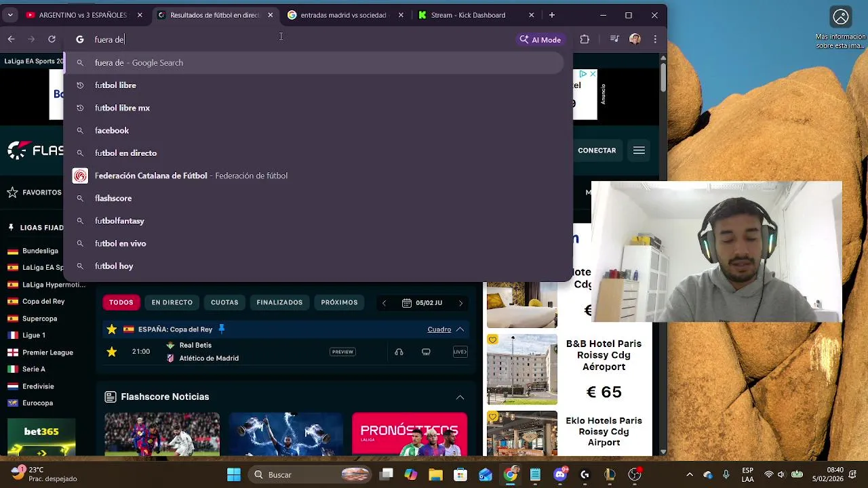868x488 pixels.
Task: Click the TV broadcast icon for match
Action: [426, 352]
